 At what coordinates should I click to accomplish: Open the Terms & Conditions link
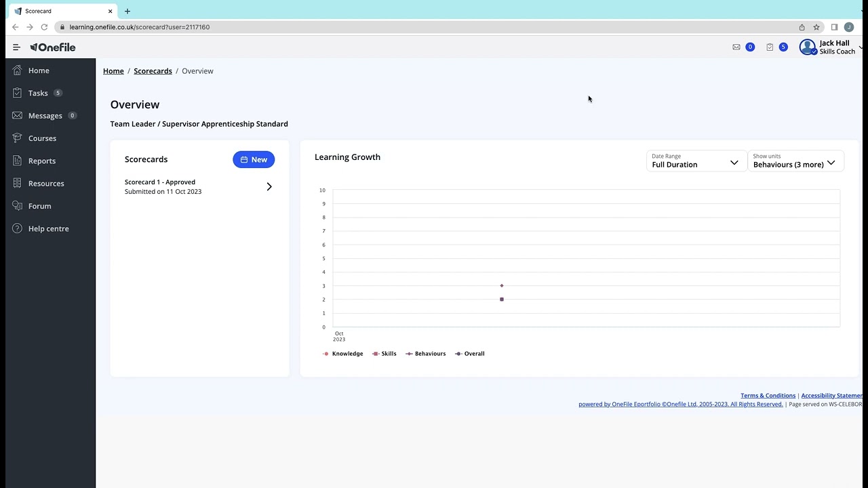(768, 396)
